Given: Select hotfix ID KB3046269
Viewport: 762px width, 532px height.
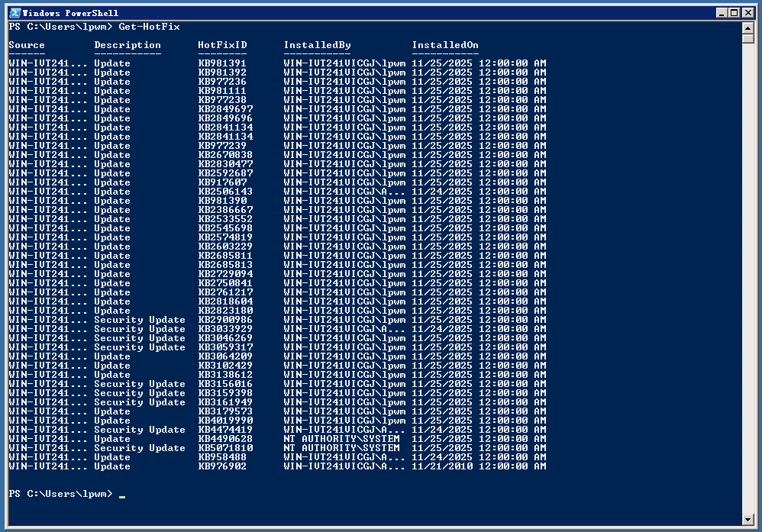Looking at the screenshot, I should point(225,338).
